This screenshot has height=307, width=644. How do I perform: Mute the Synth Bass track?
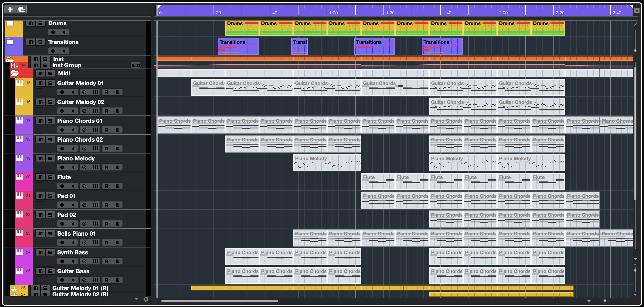point(40,252)
